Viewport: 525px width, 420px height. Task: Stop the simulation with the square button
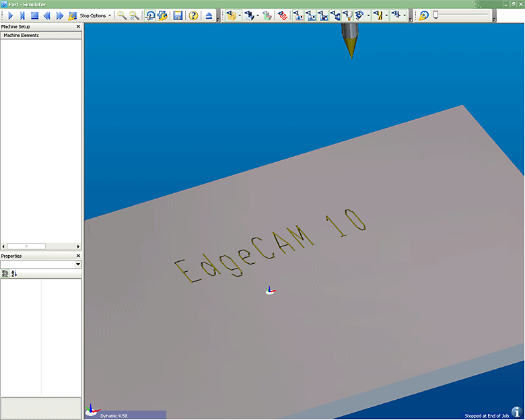click(34, 15)
